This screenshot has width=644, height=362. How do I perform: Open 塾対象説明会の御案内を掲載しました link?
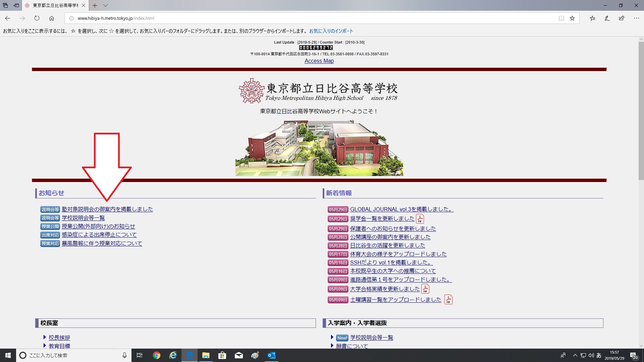coord(107,209)
